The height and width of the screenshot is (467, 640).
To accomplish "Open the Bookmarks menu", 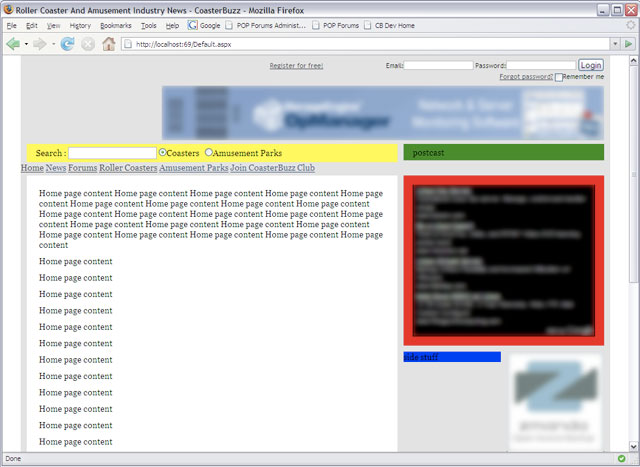I will [116, 25].
